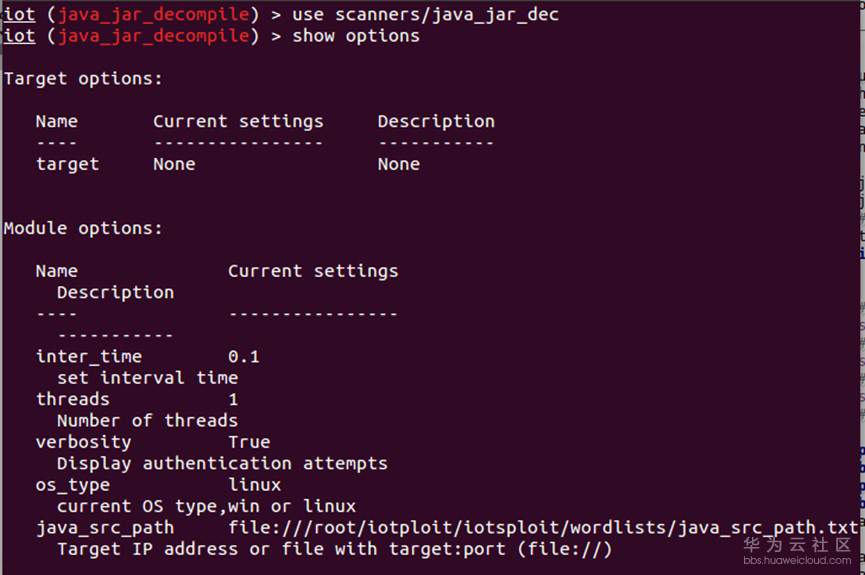This screenshot has width=865, height=575.
Task: Click the 'current OS type,win or linux' text
Action: 206,506
